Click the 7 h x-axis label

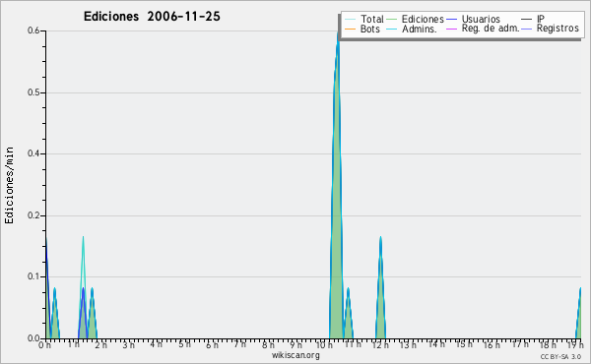[x=239, y=344]
